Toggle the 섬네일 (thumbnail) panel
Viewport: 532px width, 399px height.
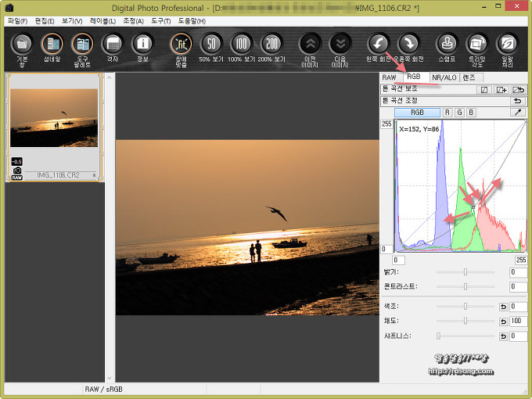53,45
